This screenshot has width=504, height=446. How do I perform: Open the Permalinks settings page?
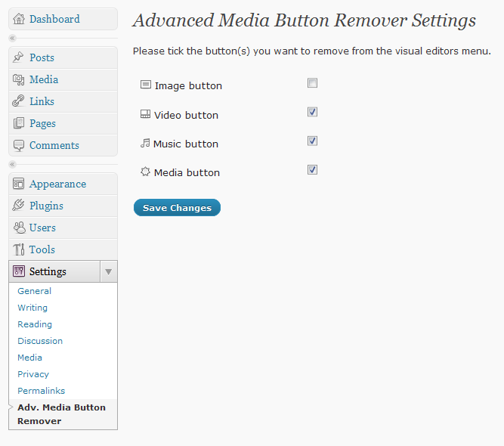point(42,391)
